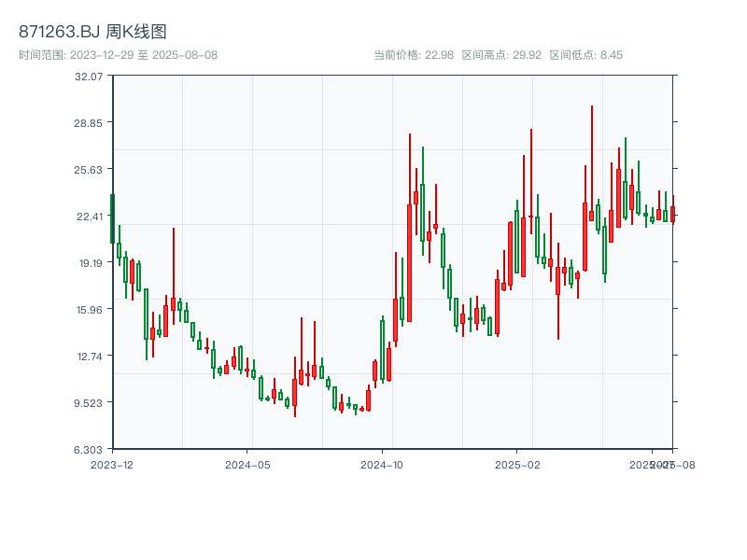The image size is (747, 560).
Task: Click the 当前价格: 22.98 label
Action: pos(414,55)
